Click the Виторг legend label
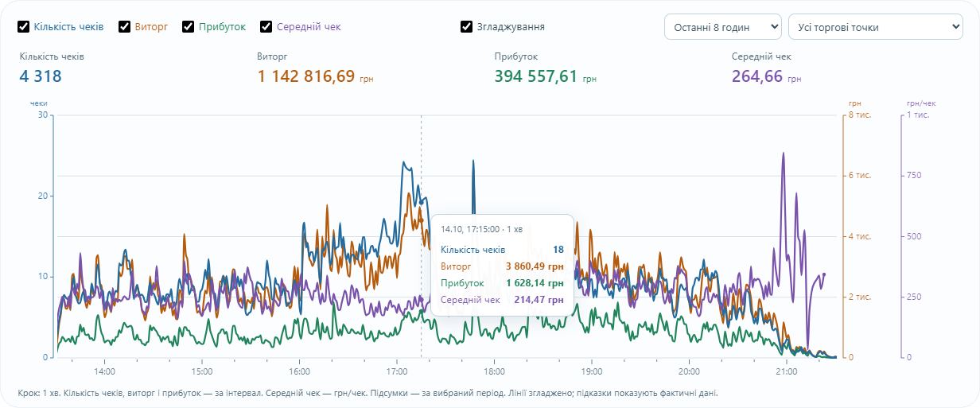980x408 pixels. pyautogui.click(x=151, y=27)
